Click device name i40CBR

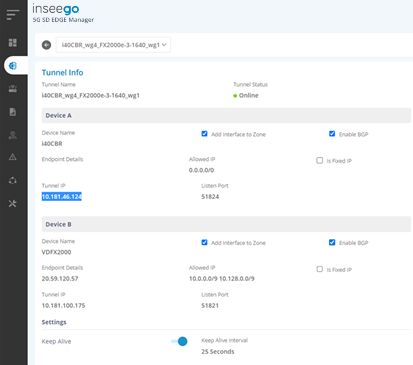click(52, 144)
